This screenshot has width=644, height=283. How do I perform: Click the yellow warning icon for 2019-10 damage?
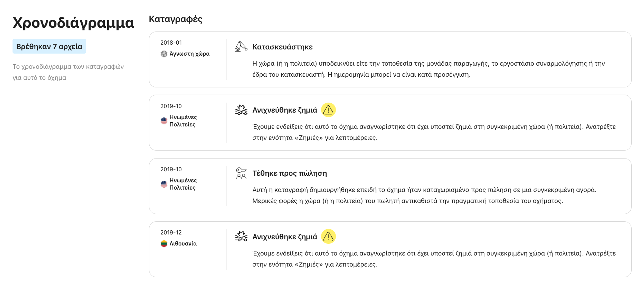tap(328, 110)
